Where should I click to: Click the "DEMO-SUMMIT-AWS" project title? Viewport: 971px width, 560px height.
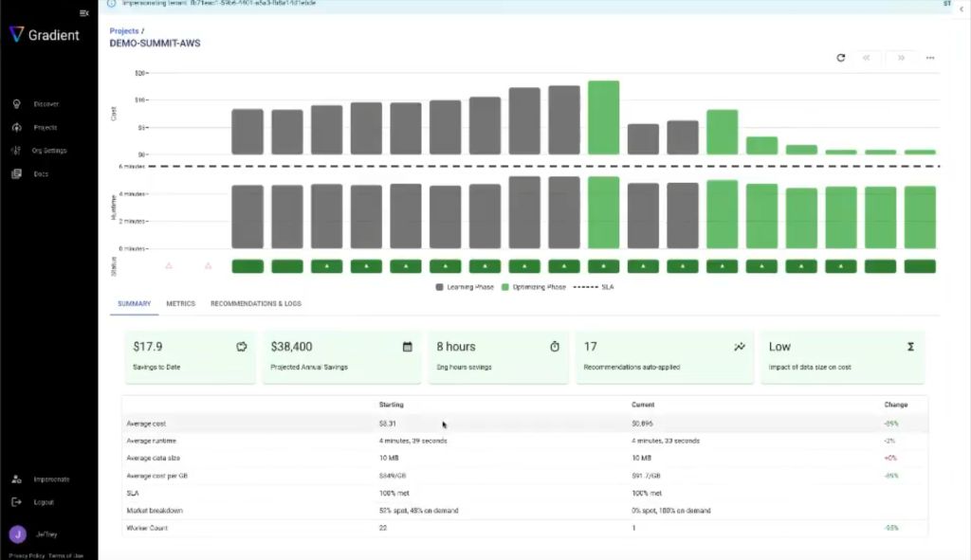click(x=155, y=44)
